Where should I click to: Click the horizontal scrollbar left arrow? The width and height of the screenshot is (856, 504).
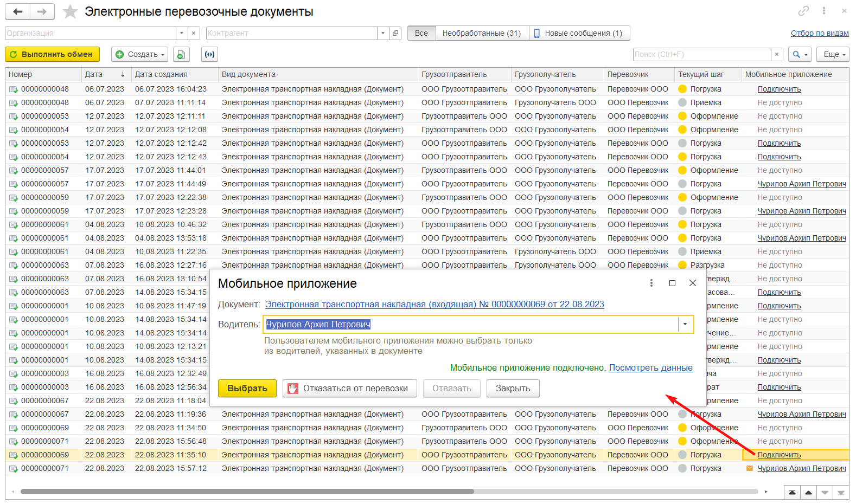pyautogui.click(x=13, y=492)
